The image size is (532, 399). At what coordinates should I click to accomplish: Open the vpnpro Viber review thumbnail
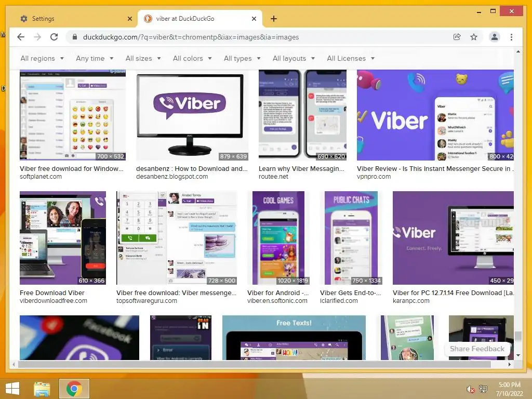click(435, 115)
